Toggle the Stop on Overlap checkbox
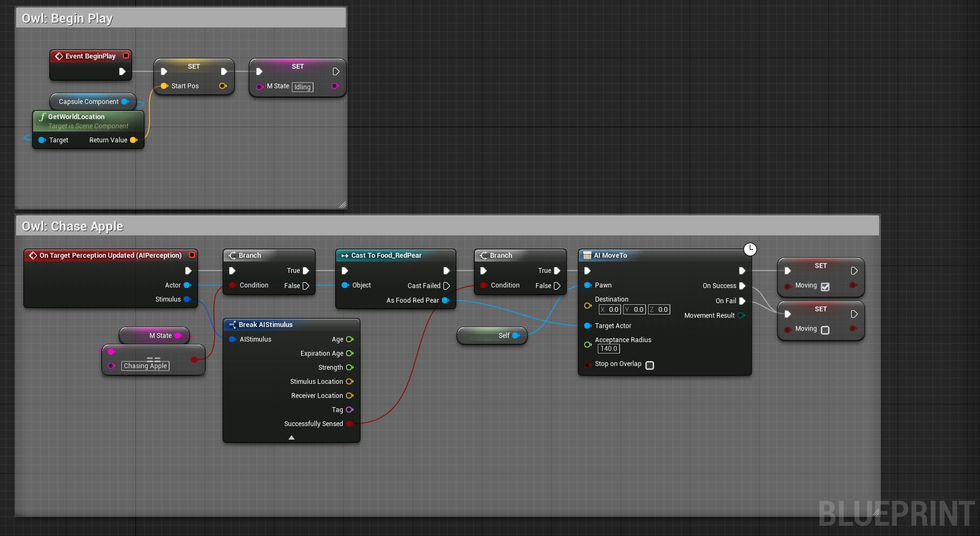This screenshot has width=980, height=536. [x=650, y=365]
